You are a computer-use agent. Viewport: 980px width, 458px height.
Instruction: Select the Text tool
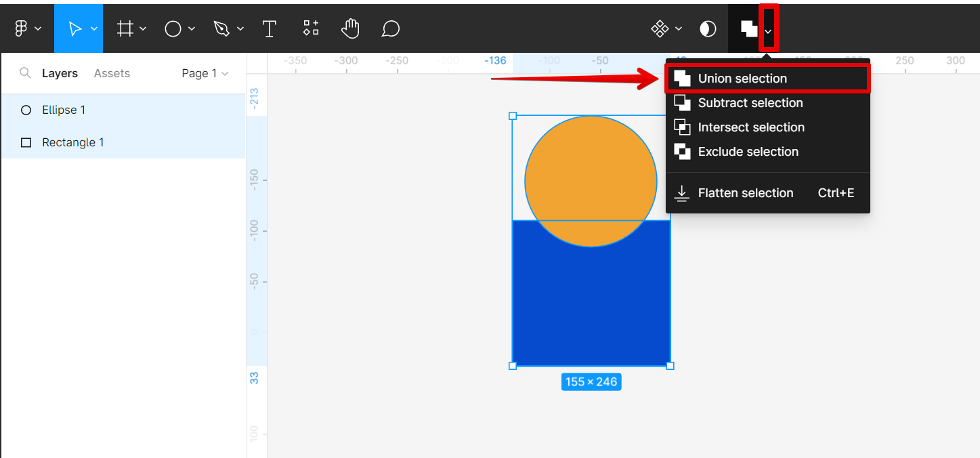point(270,28)
